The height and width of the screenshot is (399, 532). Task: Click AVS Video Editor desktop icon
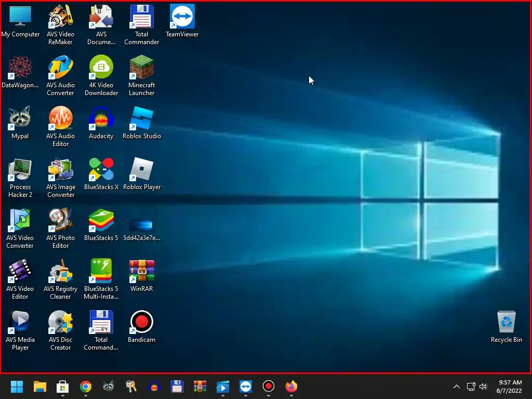pos(20,280)
